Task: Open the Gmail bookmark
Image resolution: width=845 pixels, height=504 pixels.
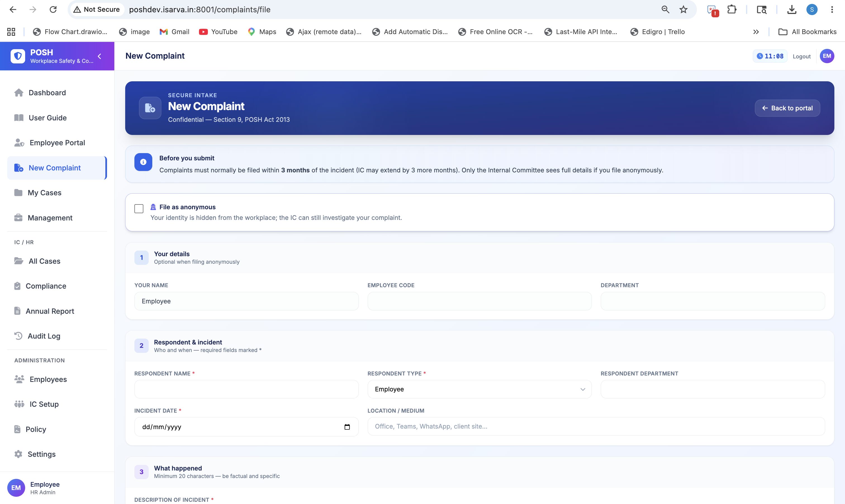Action: 175,32
